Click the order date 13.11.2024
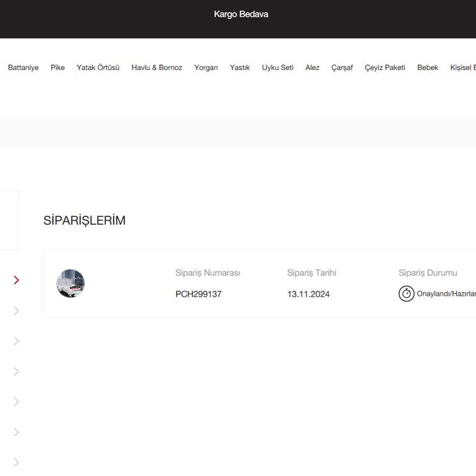476x476 pixels. 308,294
